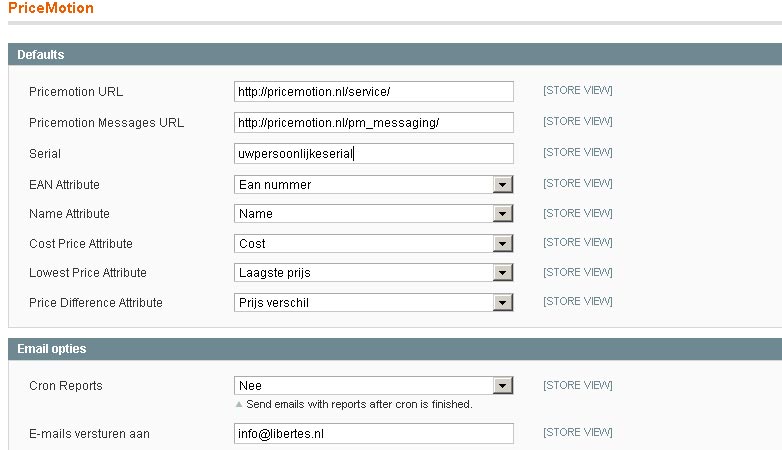Click the Pricemotion URL label
Image resolution: width=782 pixels, height=450 pixels.
click(x=76, y=92)
